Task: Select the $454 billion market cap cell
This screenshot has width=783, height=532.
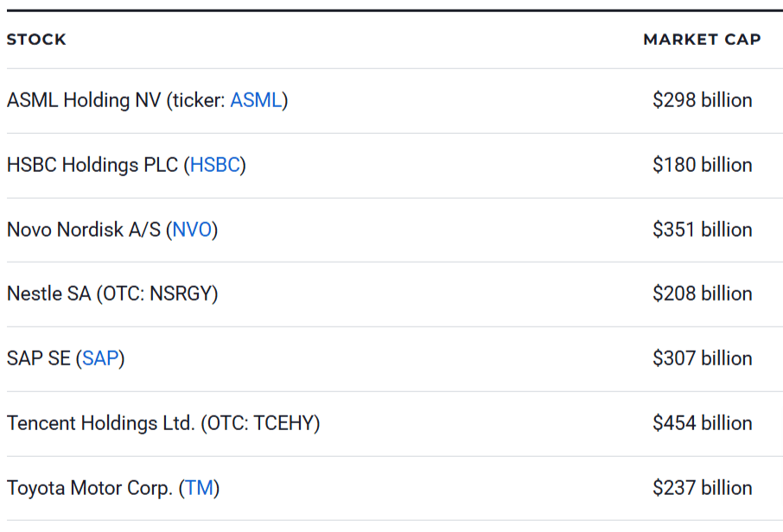Action: pos(702,423)
